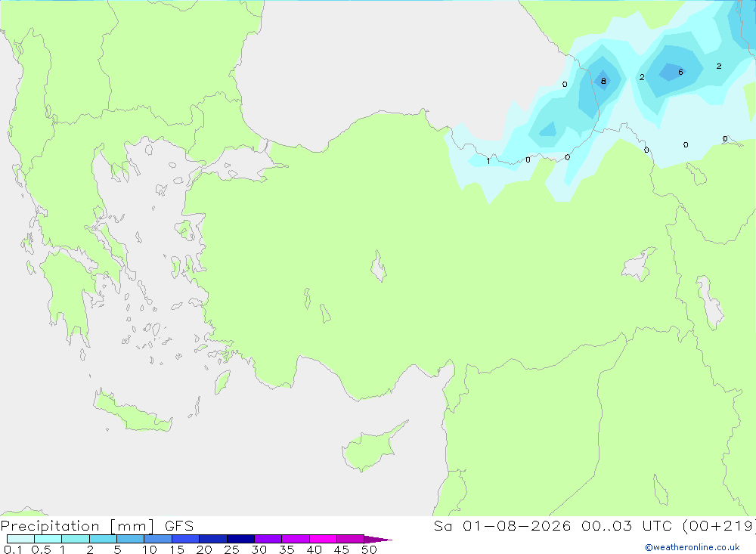The height and width of the screenshot is (554, 756).
Task: Click the "8" precipitation value on the map
Action: (x=603, y=81)
